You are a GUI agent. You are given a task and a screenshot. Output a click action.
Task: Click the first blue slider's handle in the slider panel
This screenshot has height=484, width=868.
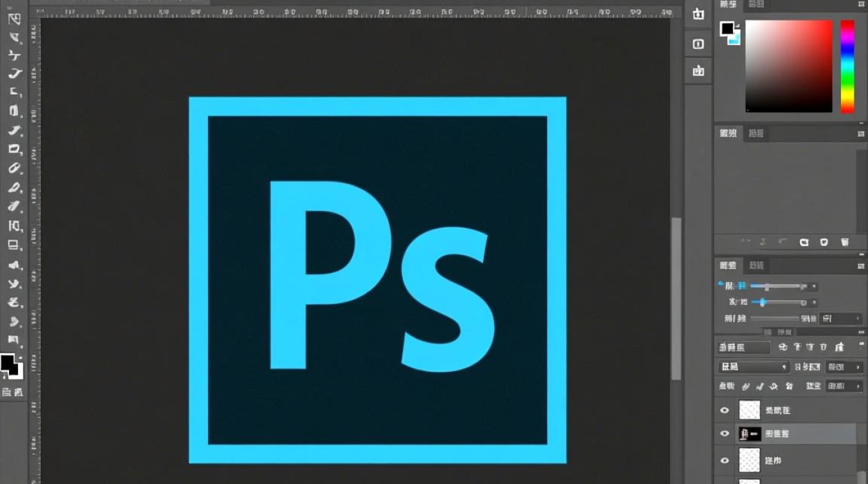tap(767, 287)
